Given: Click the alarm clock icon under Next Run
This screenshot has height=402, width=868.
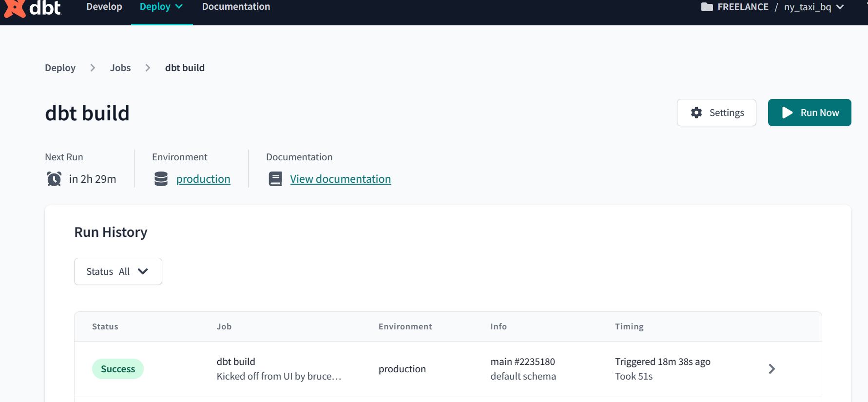Looking at the screenshot, I should (54, 179).
